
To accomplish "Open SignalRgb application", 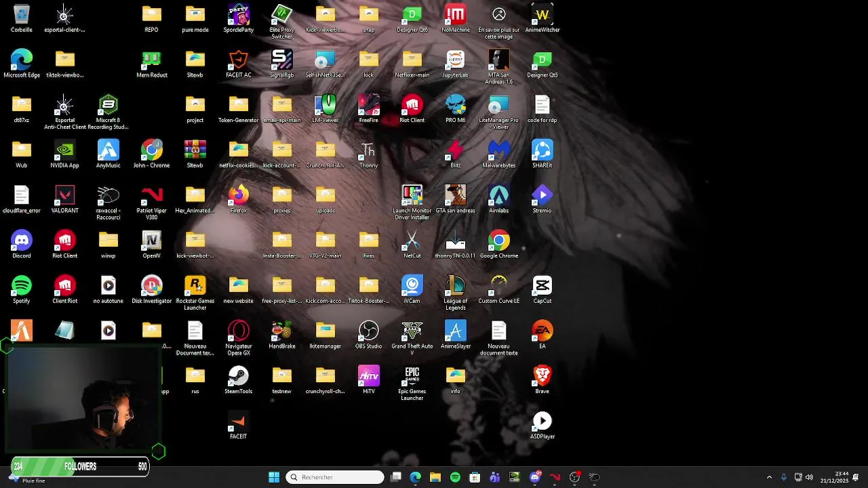I will click(282, 64).
